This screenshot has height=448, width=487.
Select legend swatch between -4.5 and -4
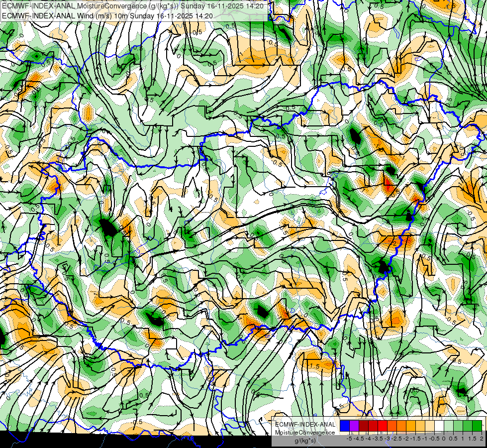364,426
